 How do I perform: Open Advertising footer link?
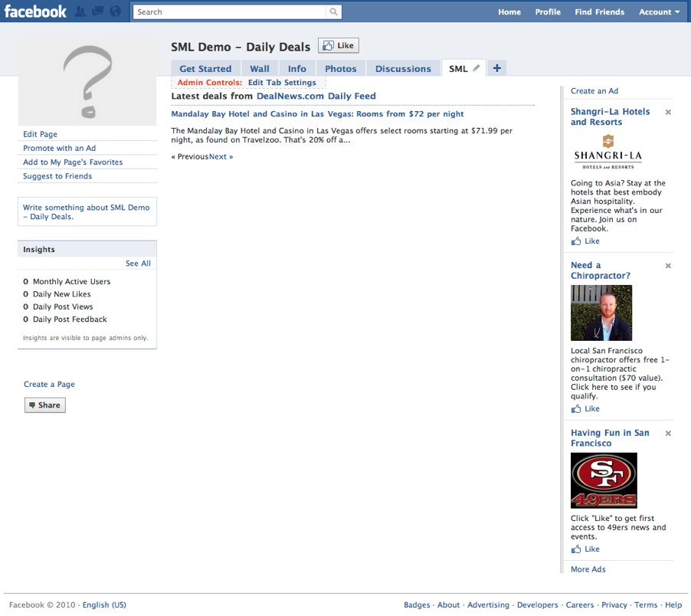pos(488,605)
